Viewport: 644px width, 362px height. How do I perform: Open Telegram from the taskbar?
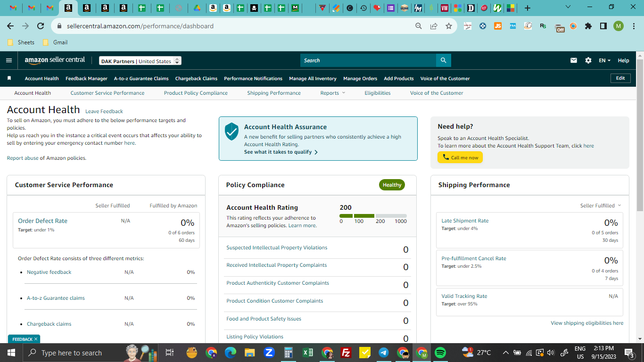pyautogui.click(x=384, y=353)
